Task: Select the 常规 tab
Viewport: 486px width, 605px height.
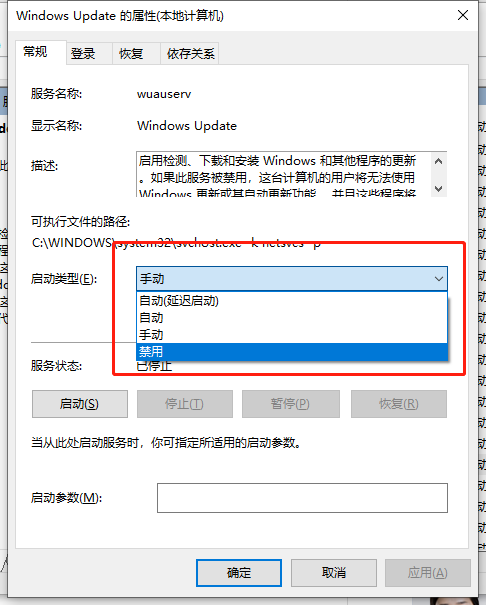Action: [x=35, y=52]
